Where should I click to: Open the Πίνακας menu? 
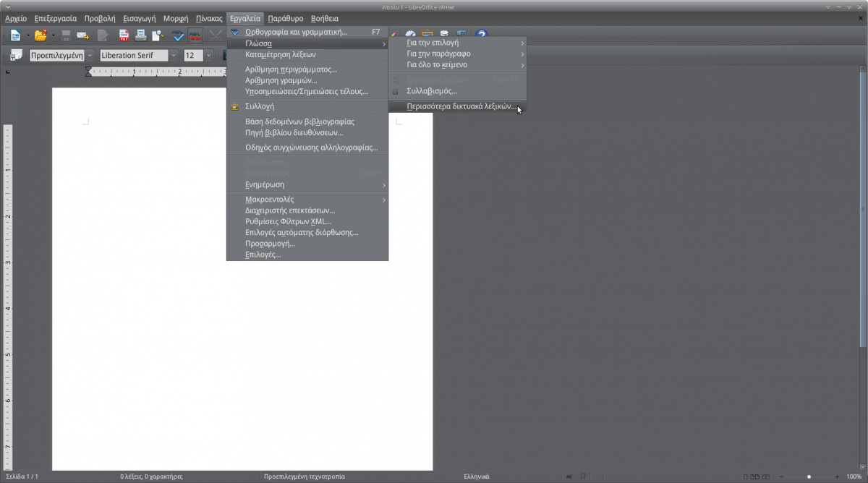pyautogui.click(x=209, y=18)
